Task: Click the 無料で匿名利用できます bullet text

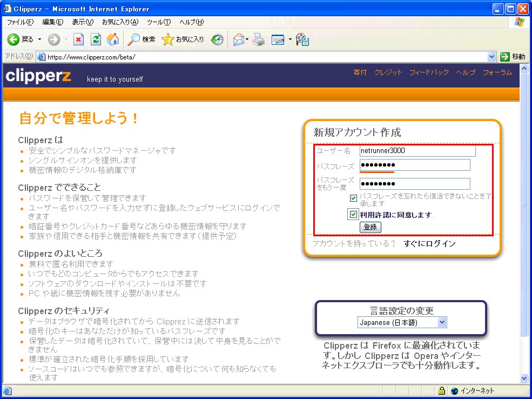Action: (71, 264)
